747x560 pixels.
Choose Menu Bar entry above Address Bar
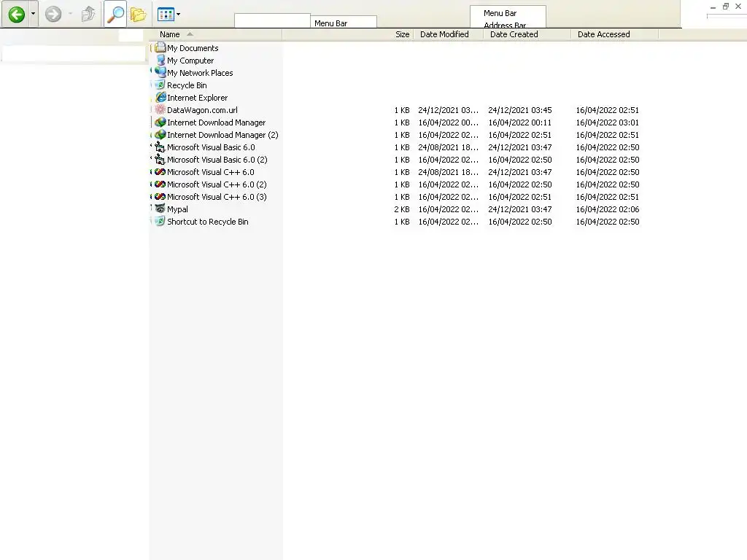pyautogui.click(x=500, y=13)
